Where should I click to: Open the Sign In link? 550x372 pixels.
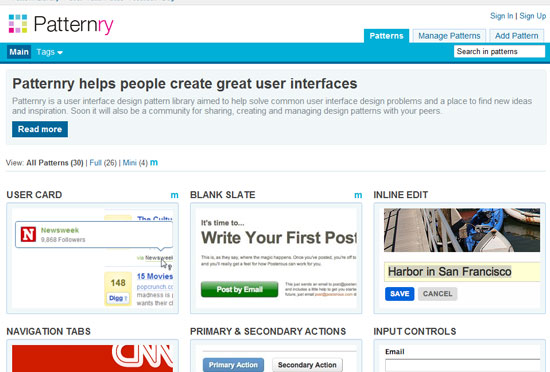pos(501,16)
